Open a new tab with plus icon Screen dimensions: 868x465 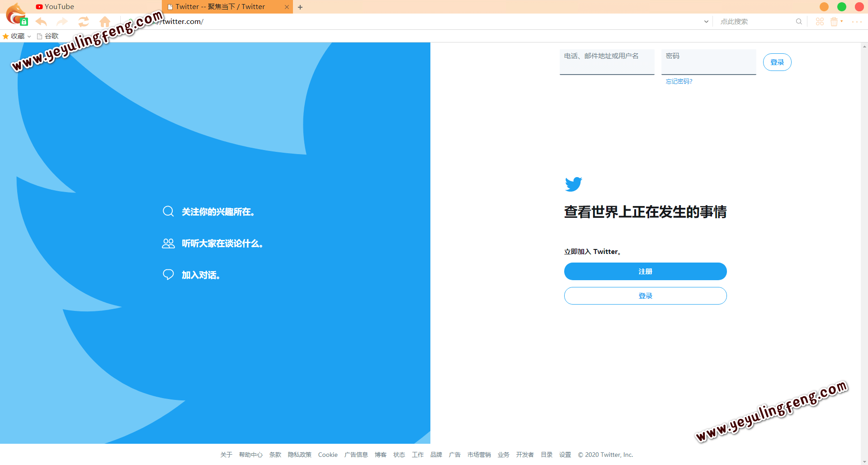(300, 7)
